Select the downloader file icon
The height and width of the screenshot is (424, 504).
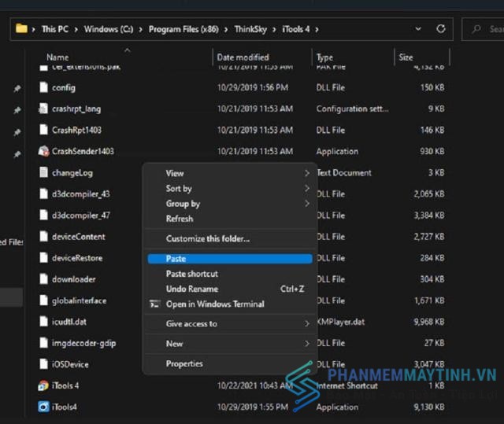point(43,278)
